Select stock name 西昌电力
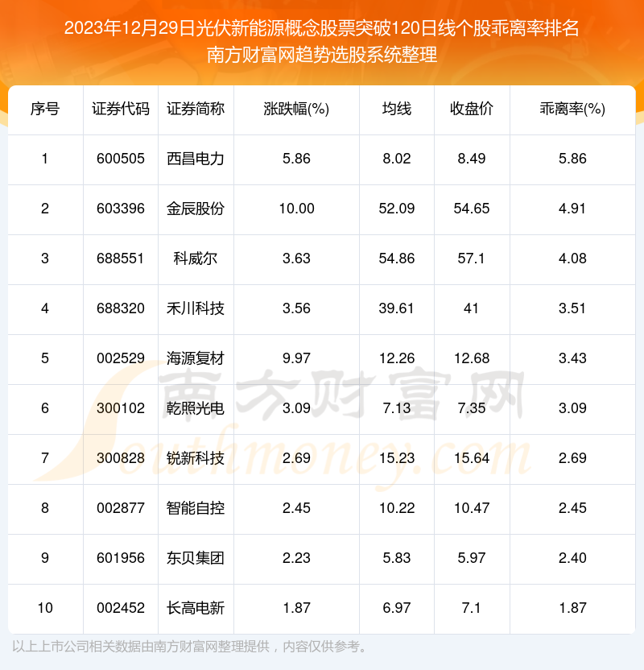 (196, 159)
